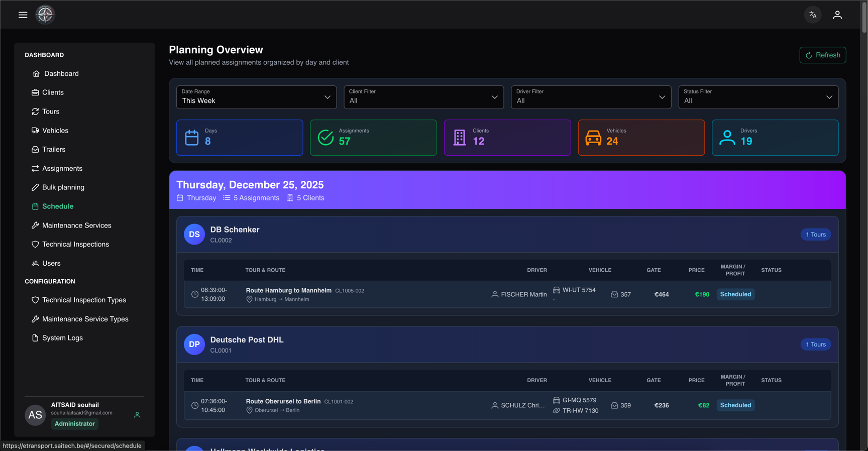Click the Vehicles truck icon
This screenshot has width=868, height=451.
(35, 131)
